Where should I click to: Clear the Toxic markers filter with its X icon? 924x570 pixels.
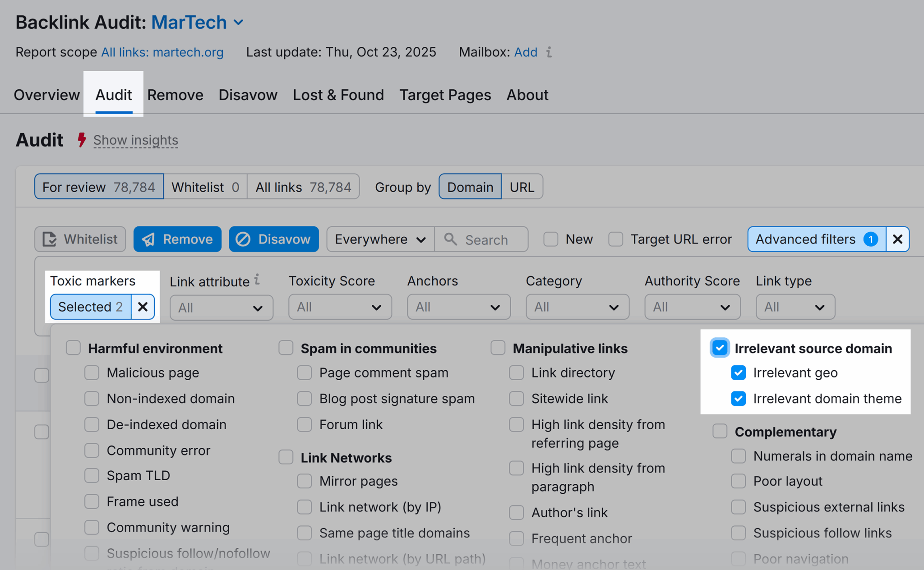pos(143,307)
